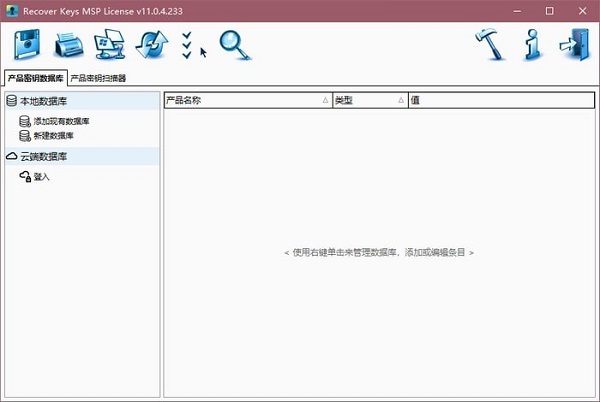Click the locked cloud icon beside 登入

25,176
